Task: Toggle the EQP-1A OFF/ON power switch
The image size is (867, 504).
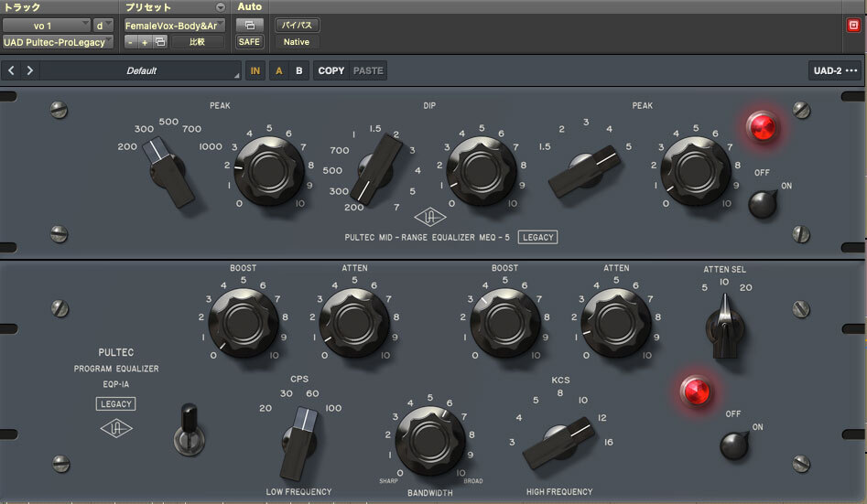Action: pyautogui.click(x=734, y=445)
